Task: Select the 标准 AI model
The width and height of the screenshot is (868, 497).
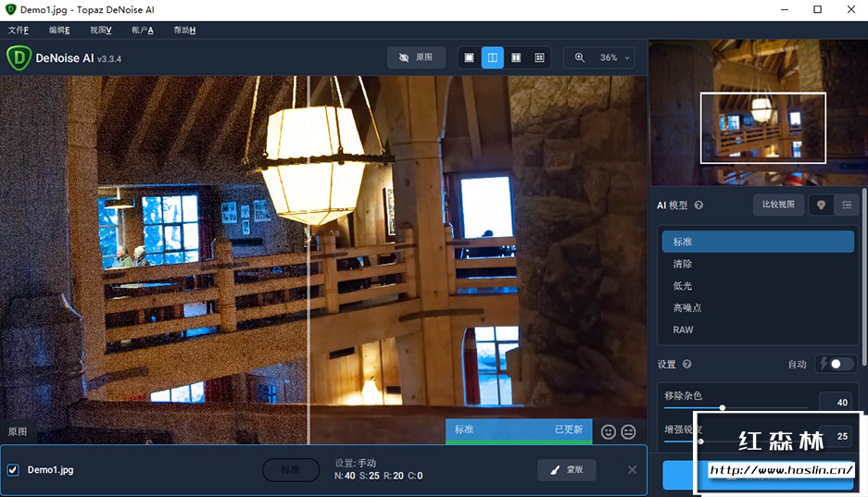Action: point(758,242)
